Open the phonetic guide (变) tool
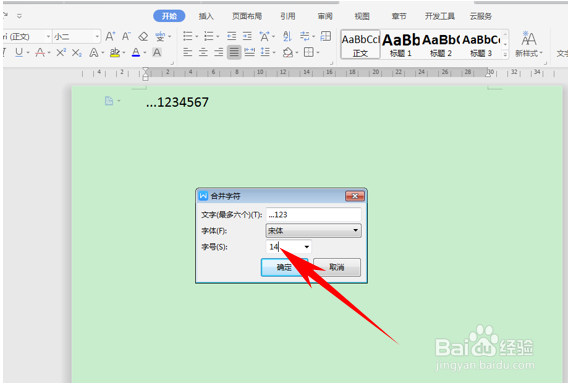Image resolution: width=568 pixels, height=385 pixels. [160, 36]
